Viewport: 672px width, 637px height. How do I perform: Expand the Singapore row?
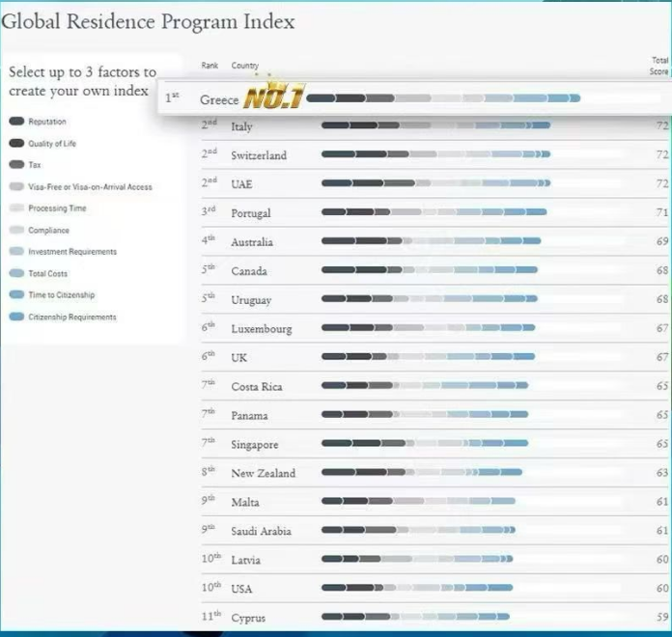click(x=435, y=444)
